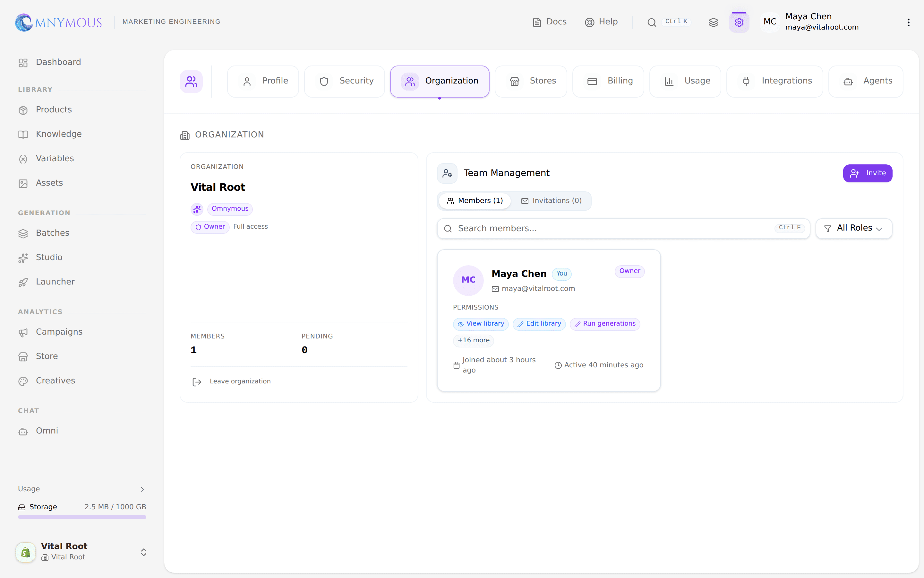Show the Members (1) tab
The image size is (924, 578).
(475, 201)
